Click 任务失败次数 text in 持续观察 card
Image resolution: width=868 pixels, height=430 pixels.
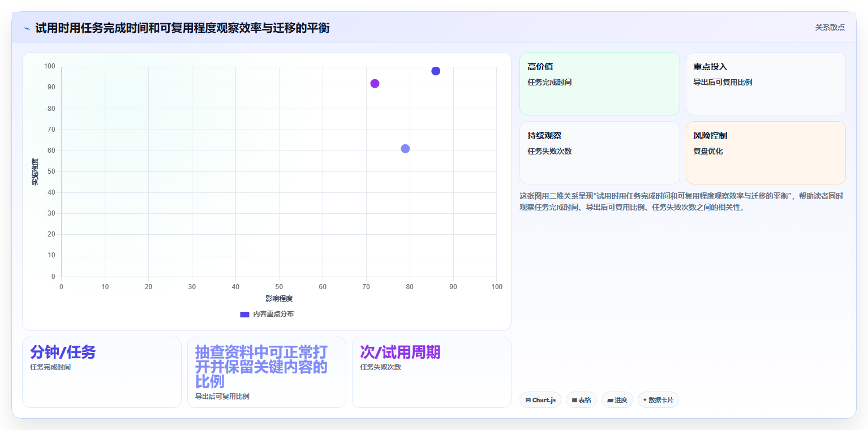[x=549, y=151]
